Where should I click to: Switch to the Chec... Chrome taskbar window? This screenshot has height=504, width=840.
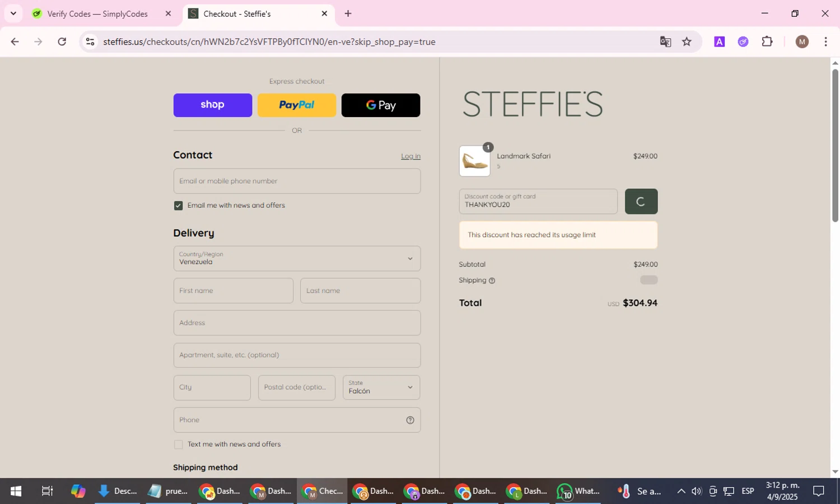(322, 491)
